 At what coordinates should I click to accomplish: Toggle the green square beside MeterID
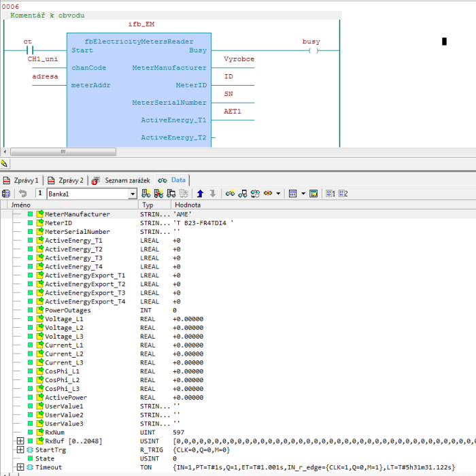tap(31, 223)
